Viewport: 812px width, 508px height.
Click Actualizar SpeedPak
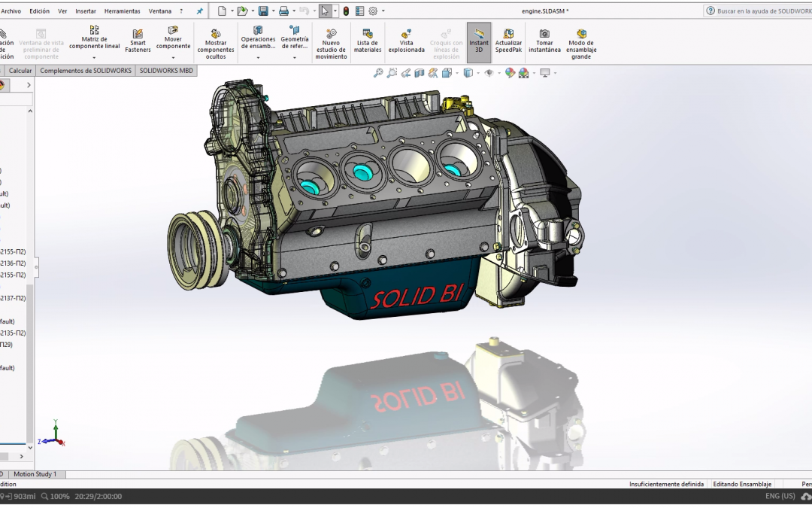[508, 41]
